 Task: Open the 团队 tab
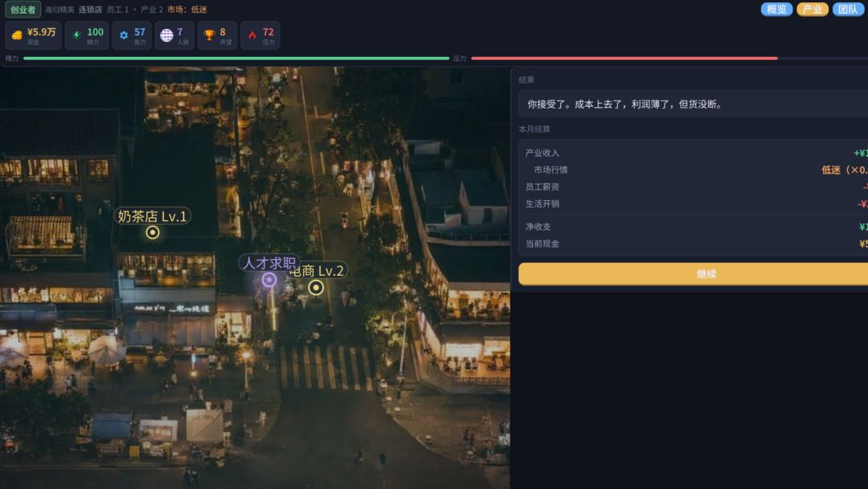[848, 9]
